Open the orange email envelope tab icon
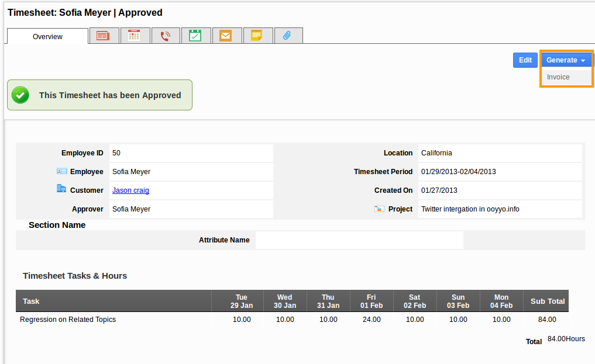The image size is (595, 364). click(x=226, y=36)
